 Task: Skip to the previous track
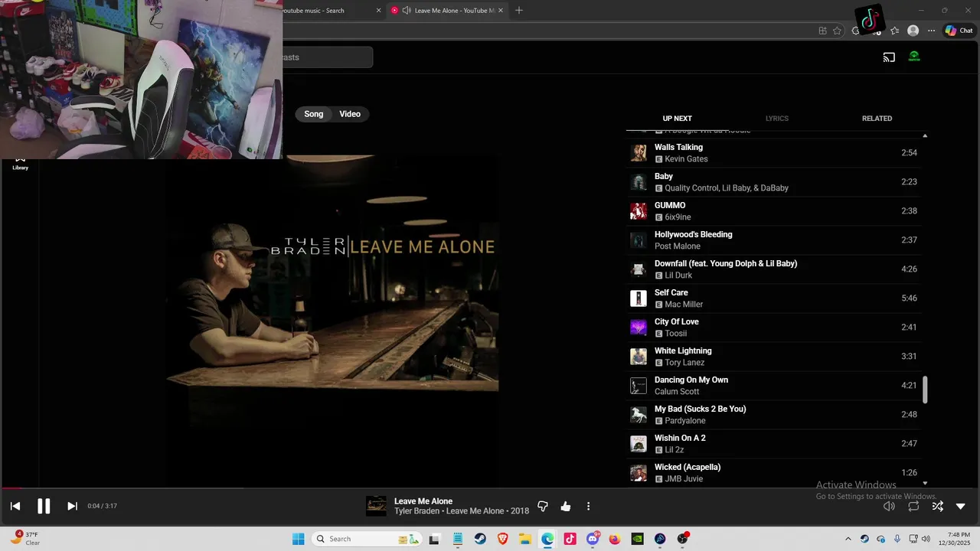click(15, 506)
